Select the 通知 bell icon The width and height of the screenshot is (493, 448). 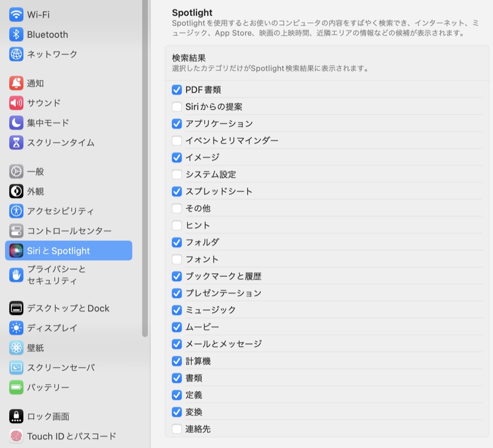pyautogui.click(x=16, y=83)
